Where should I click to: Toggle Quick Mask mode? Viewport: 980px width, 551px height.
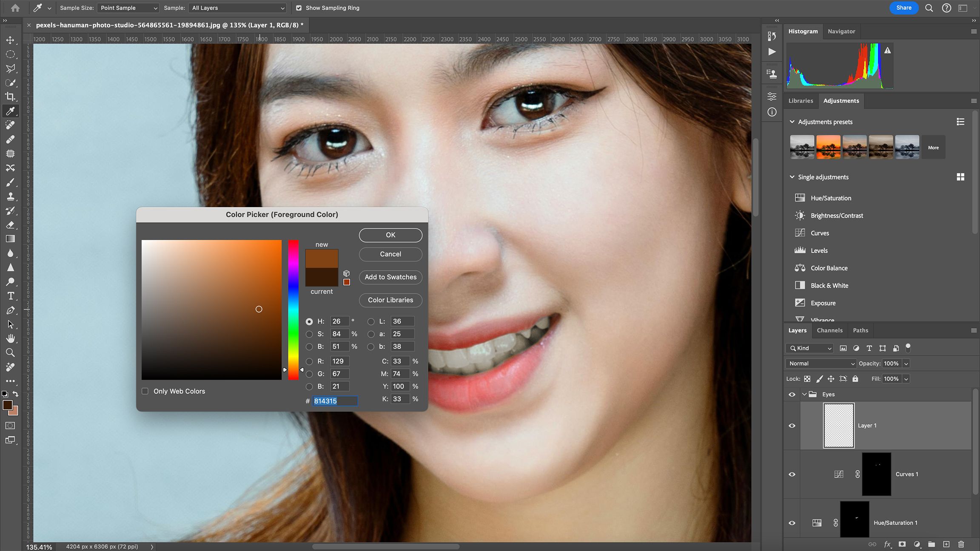pyautogui.click(x=10, y=426)
